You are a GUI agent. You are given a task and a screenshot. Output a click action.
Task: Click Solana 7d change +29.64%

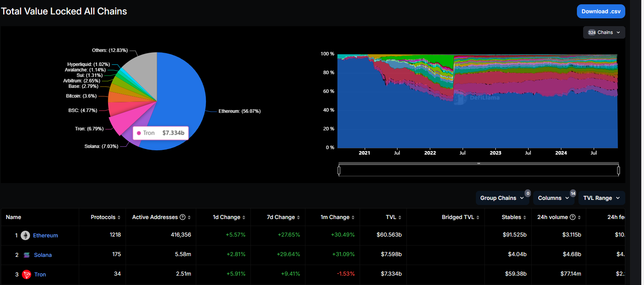[289, 254]
